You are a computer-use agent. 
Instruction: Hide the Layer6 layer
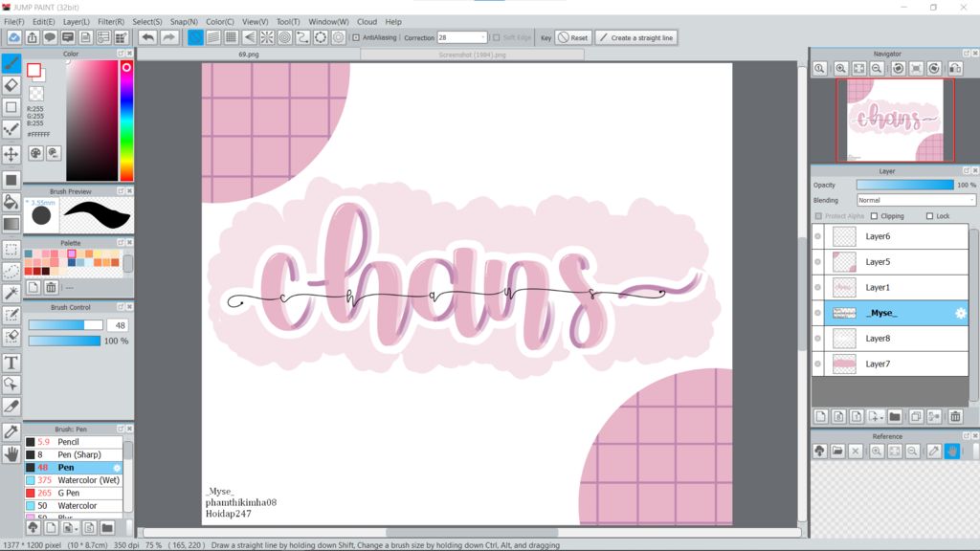(817, 236)
